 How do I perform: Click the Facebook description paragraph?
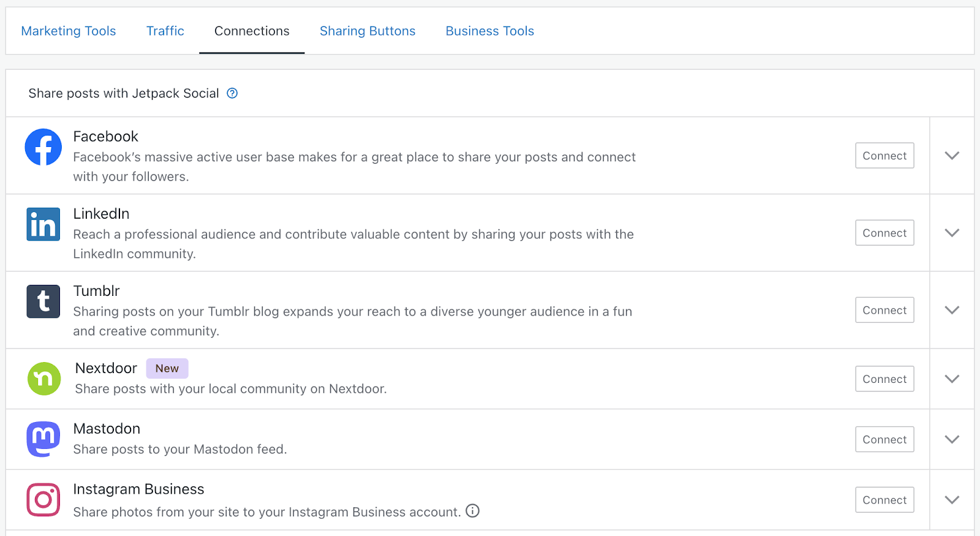pyautogui.click(x=355, y=167)
